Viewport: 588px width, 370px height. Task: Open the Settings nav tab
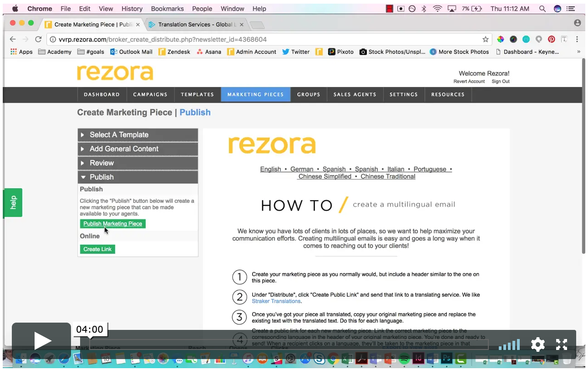(x=404, y=94)
